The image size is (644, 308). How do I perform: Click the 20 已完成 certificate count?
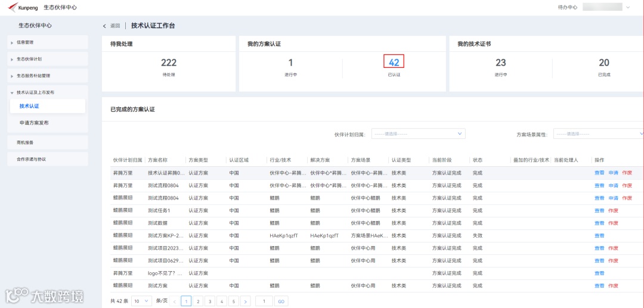coord(604,63)
